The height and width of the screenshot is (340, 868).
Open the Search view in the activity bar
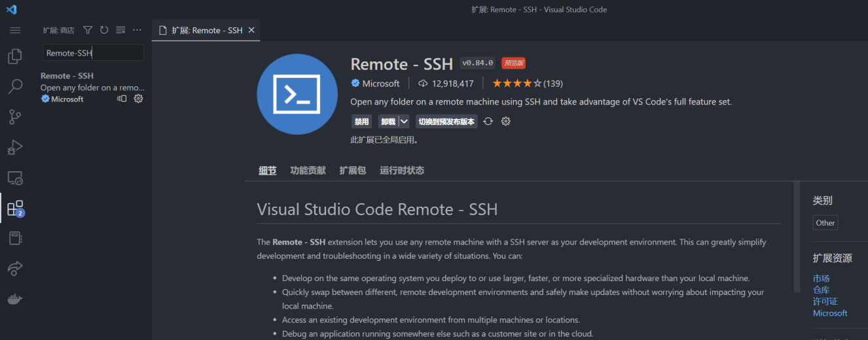coord(15,86)
